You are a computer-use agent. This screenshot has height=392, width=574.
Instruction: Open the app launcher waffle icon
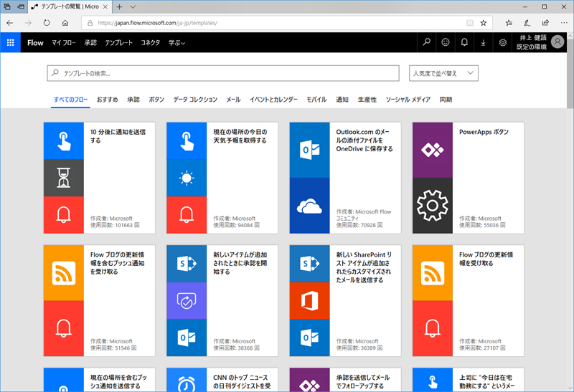coord(11,42)
